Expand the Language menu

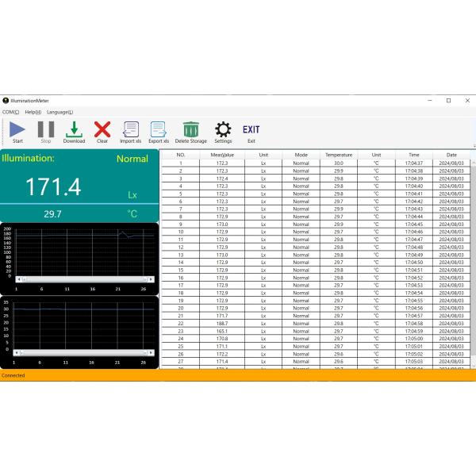click(x=59, y=112)
